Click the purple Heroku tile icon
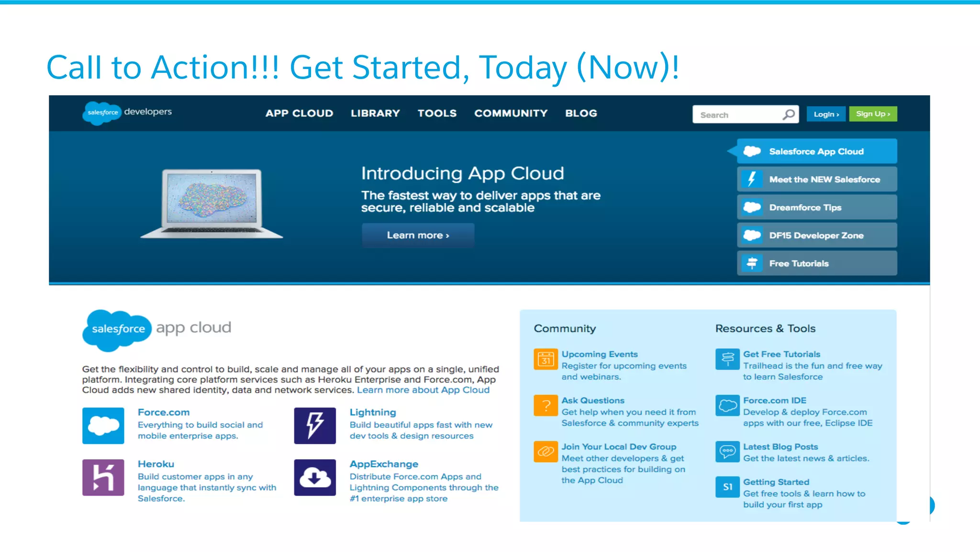Image resolution: width=980 pixels, height=552 pixels. (103, 477)
